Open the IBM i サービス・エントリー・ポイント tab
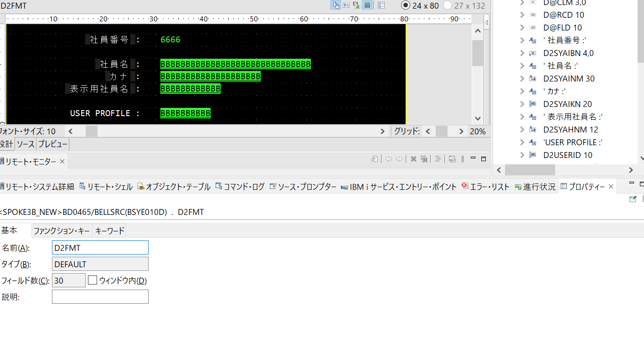644x341 pixels. point(399,187)
